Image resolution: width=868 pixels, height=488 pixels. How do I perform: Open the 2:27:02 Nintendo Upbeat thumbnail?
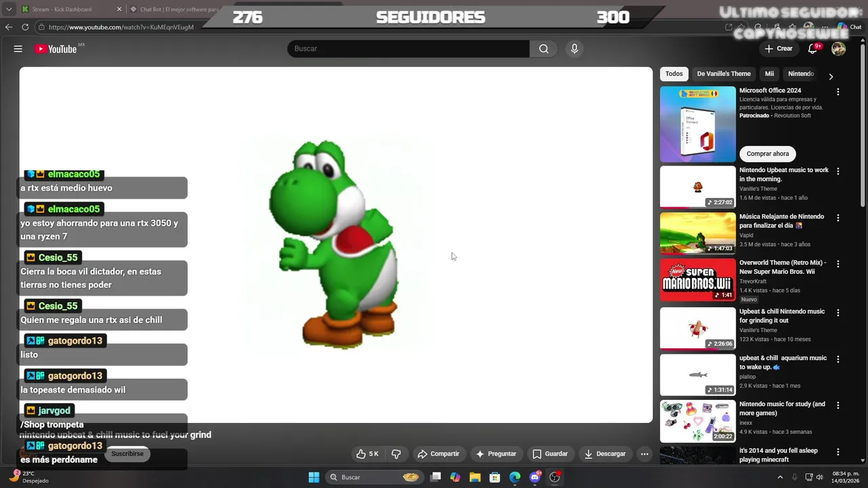point(698,187)
